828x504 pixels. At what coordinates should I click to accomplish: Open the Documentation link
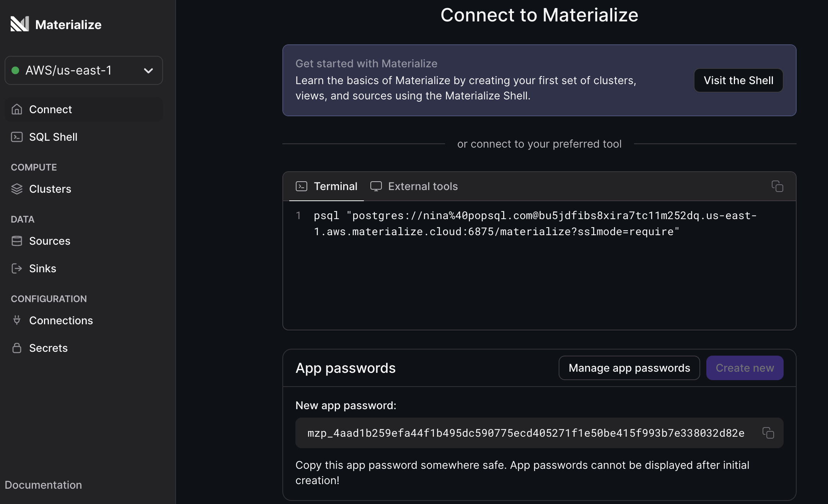tap(43, 485)
